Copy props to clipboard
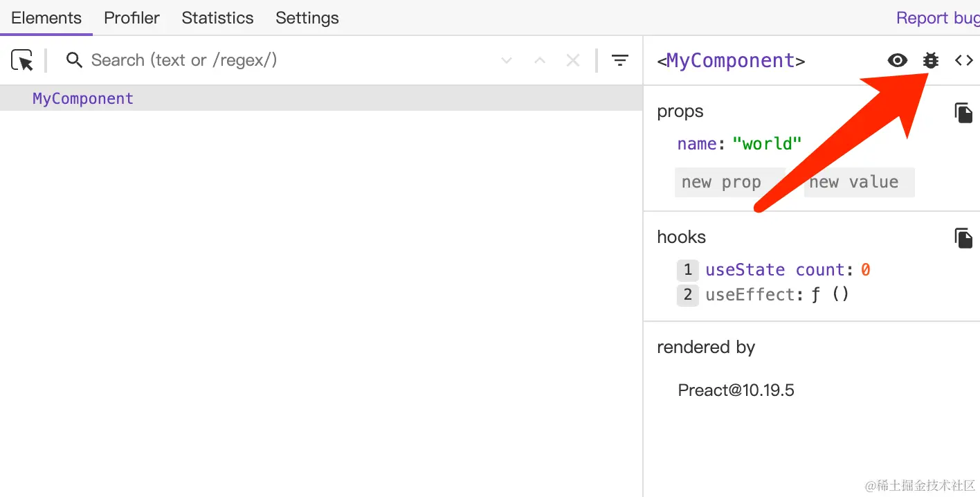The image size is (980, 497). [x=963, y=113]
